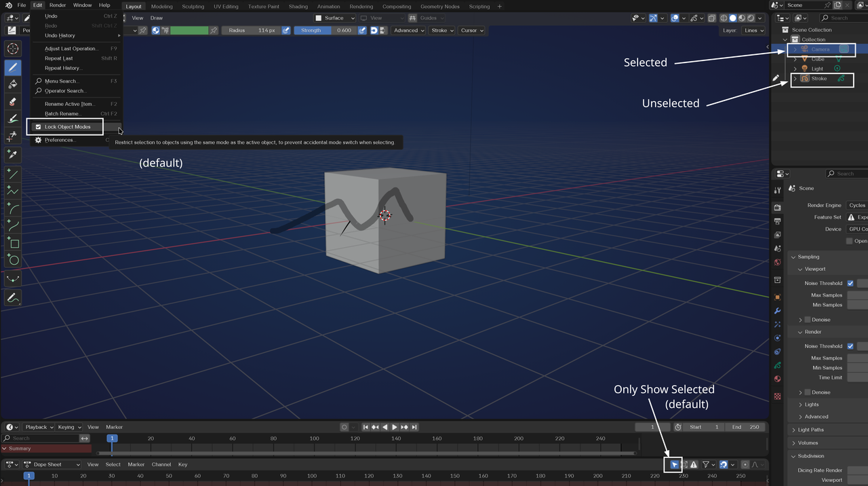
Task: Expand the Stroke object in the outliner
Action: [795, 78]
